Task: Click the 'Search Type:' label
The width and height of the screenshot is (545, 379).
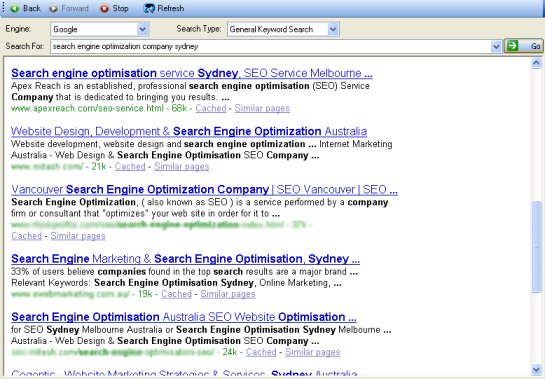Action: click(x=198, y=29)
